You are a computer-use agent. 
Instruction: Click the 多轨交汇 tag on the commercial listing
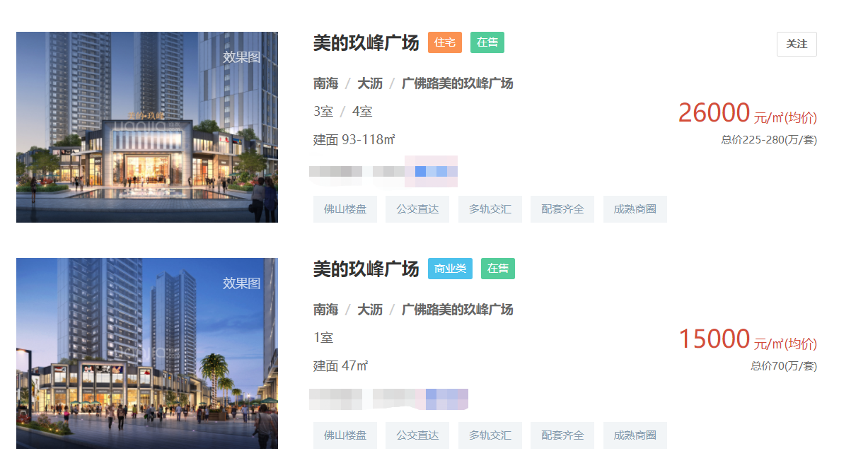click(490, 435)
